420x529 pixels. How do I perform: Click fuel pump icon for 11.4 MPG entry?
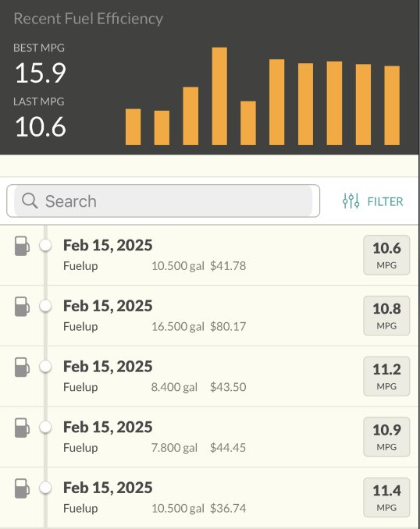(x=22, y=488)
